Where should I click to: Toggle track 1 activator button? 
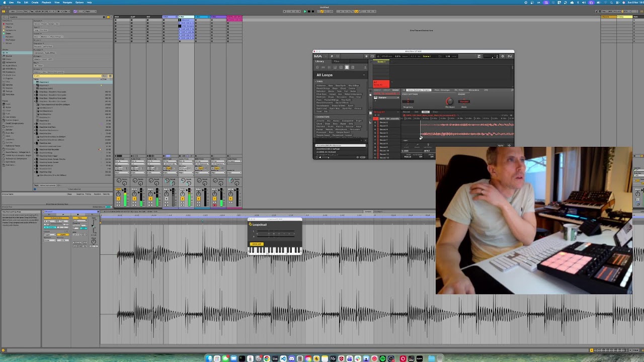[x=118, y=198]
